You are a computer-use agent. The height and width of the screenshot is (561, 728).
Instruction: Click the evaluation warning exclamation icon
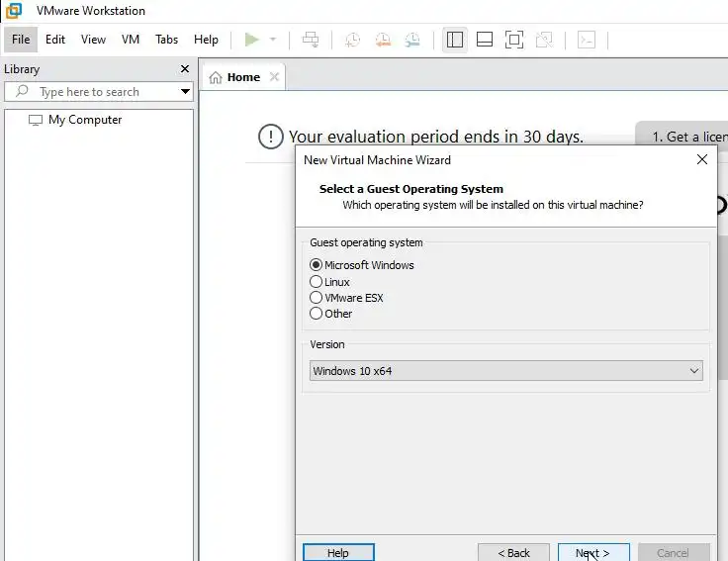click(x=271, y=137)
